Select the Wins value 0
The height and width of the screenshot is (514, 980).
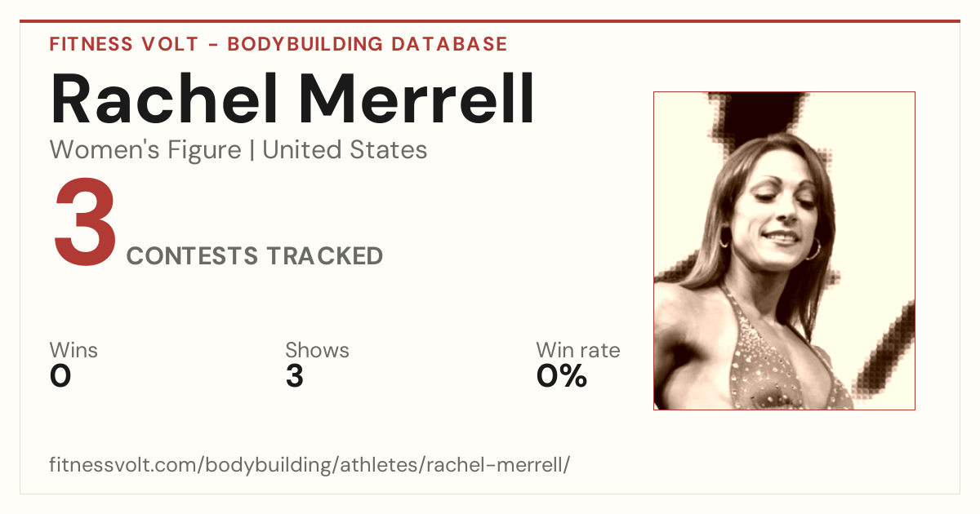[x=60, y=376]
